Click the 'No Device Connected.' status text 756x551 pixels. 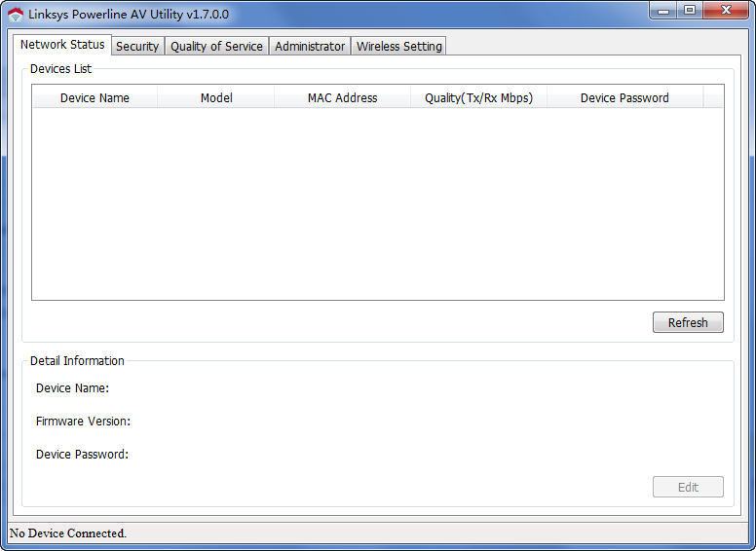pyautogui.click(x=68, y=533)
